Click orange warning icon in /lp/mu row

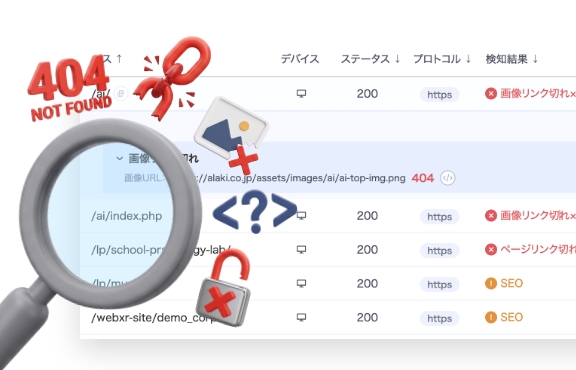coord(491,283)
